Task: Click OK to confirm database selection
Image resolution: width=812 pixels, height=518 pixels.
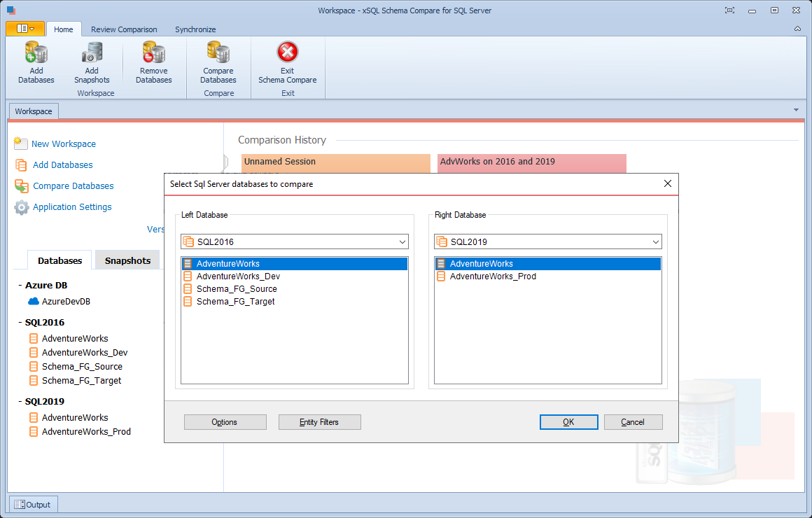Action: (568, 422)
